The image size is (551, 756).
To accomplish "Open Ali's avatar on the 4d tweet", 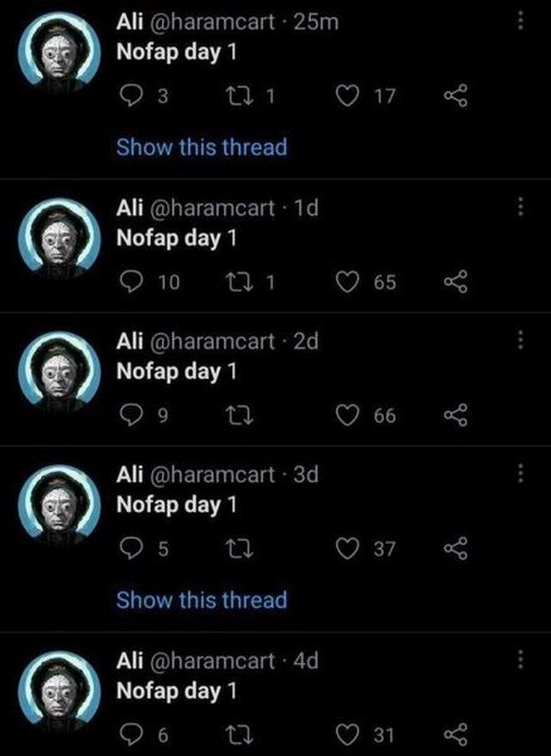I will coord(59,691).
